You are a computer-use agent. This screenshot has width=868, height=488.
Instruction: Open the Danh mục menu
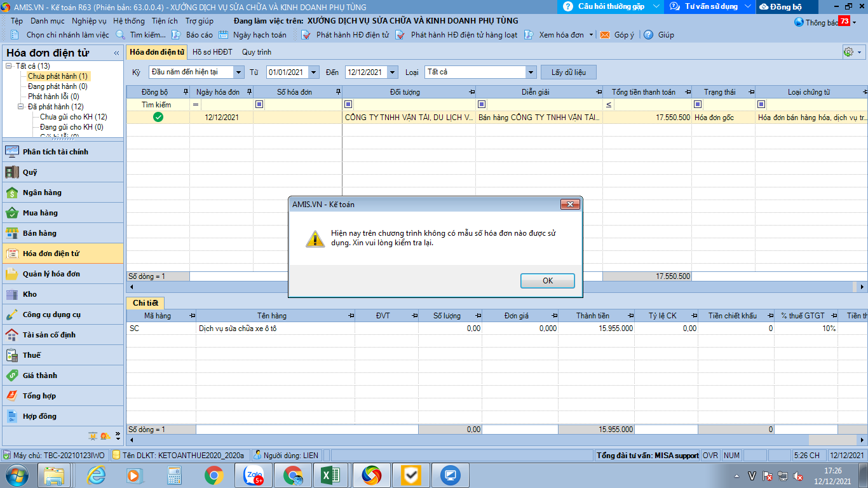(48, 21)
